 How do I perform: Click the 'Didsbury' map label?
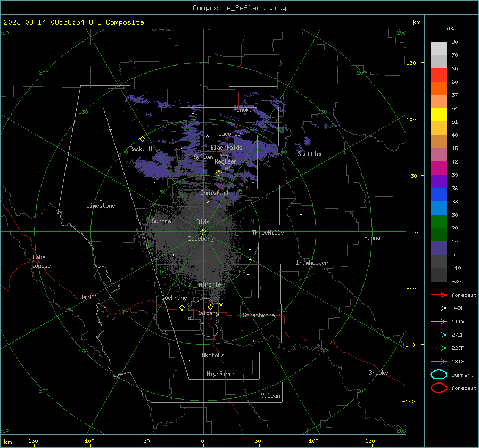(x=201, y=239)
